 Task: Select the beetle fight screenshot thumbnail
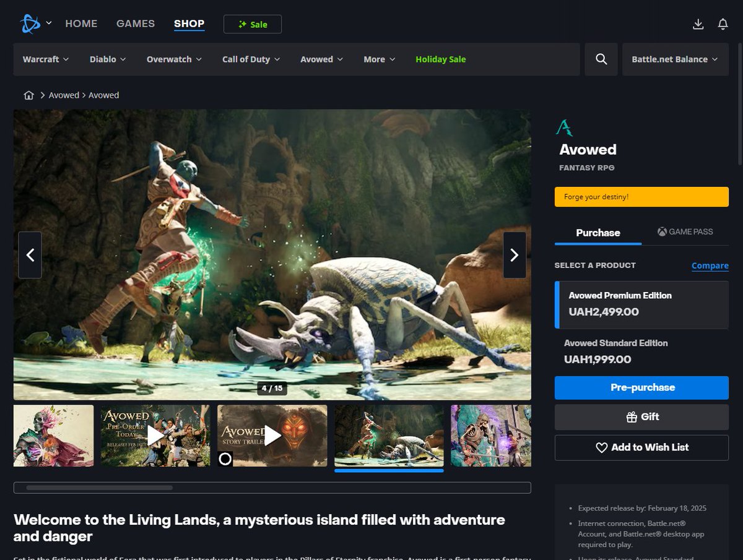[389, 436]
